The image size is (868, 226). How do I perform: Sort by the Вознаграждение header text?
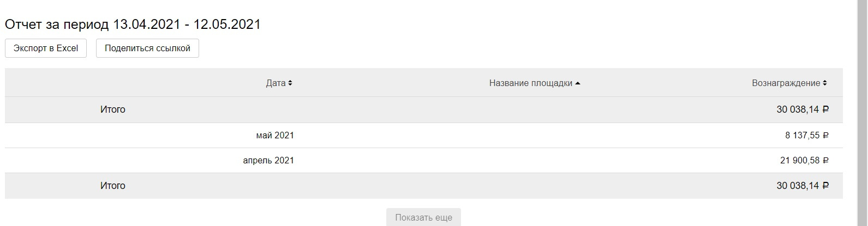click(786, 83)
